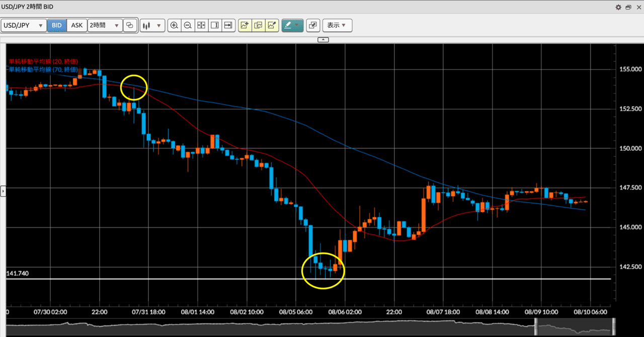Viewport: 644px width, 337px height.
Task: Click the fit-all crosshair arrows icon
Action: [x=201, y=25]
